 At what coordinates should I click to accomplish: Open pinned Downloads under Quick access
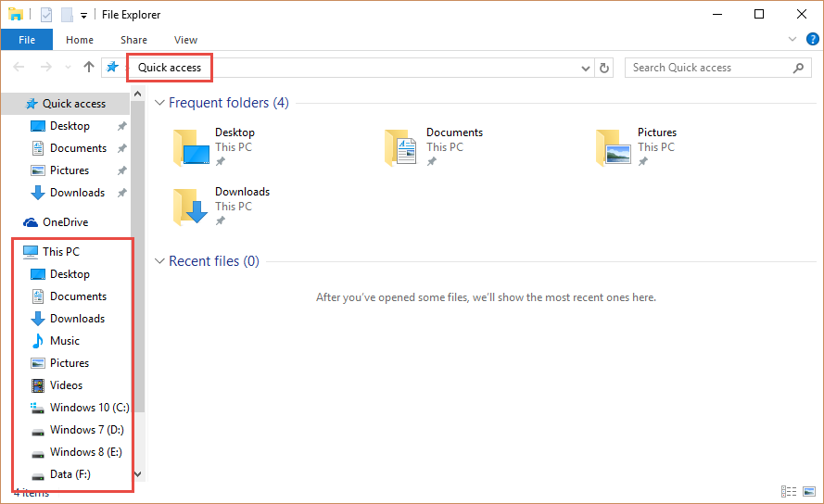pyautogui.click(x=77, y=193)
